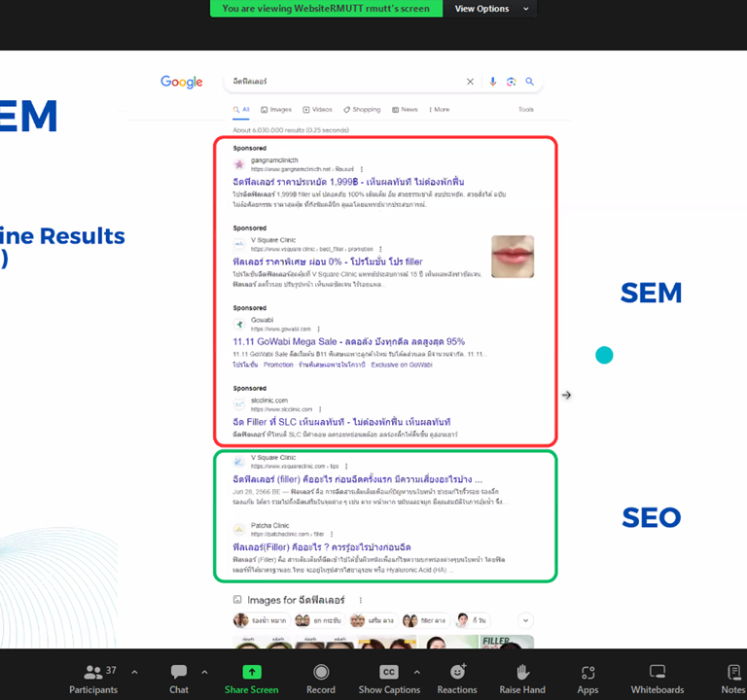Click the lips thumbnail in V Square Clinic ad
Viewport: 747px width, 700px height.
(x=513, y=257)
